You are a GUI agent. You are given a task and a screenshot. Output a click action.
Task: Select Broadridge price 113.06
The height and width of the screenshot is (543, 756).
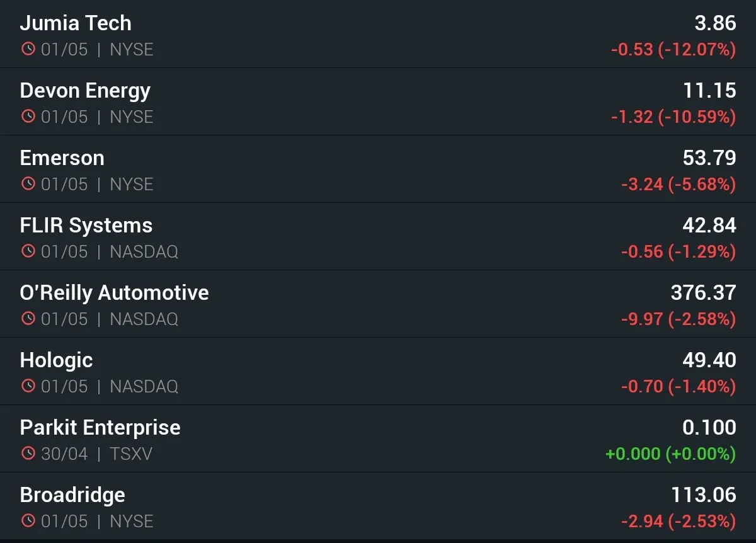[704, 494]
